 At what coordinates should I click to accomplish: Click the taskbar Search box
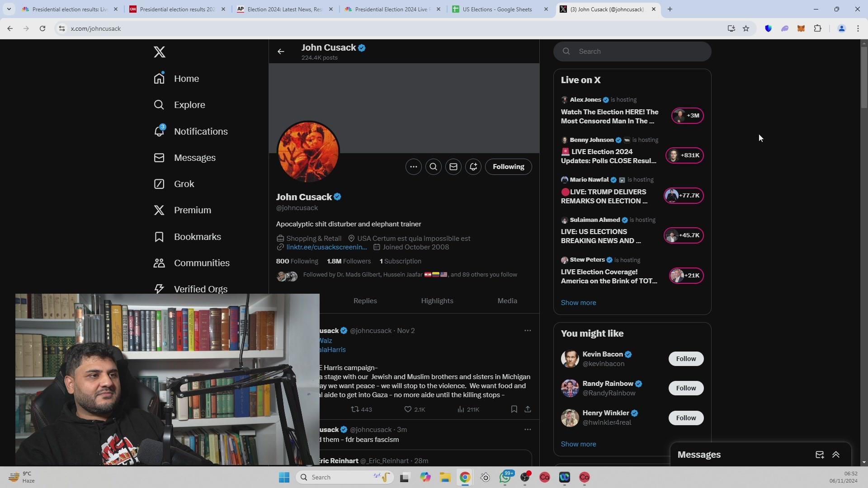(x=344, y=477)
